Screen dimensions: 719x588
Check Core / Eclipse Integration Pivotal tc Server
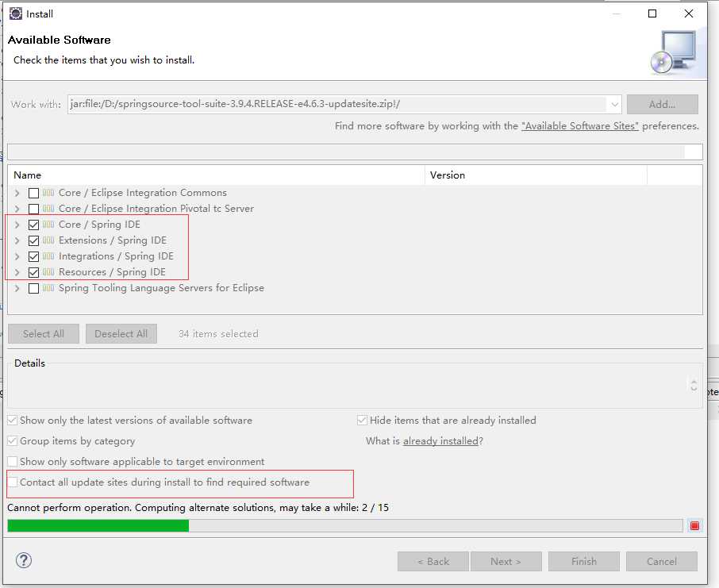(x=33, y=209)
